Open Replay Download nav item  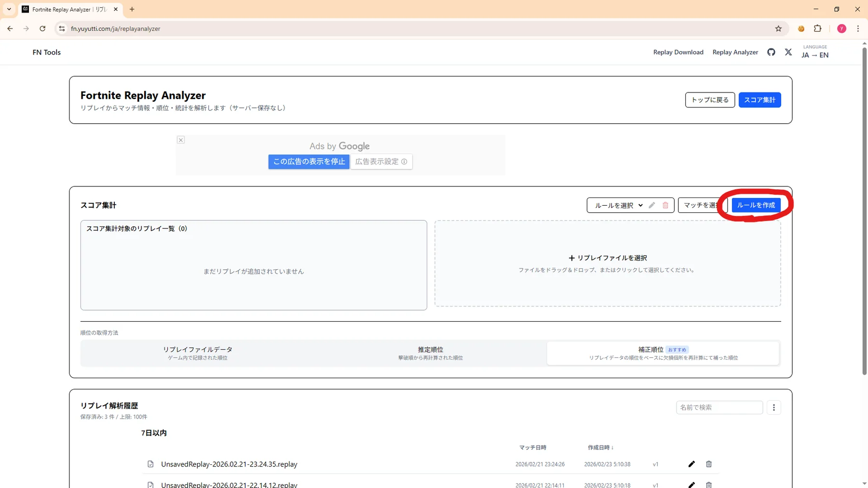tap(678, 52)
